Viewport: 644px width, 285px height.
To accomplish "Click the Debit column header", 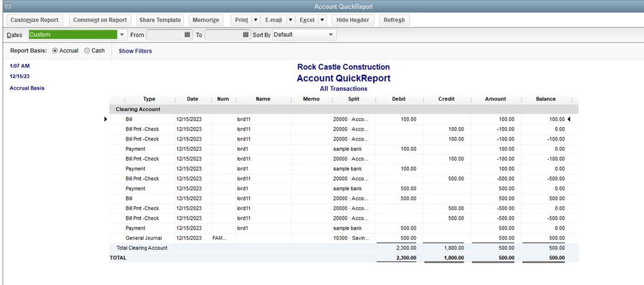I will [398, 99].
